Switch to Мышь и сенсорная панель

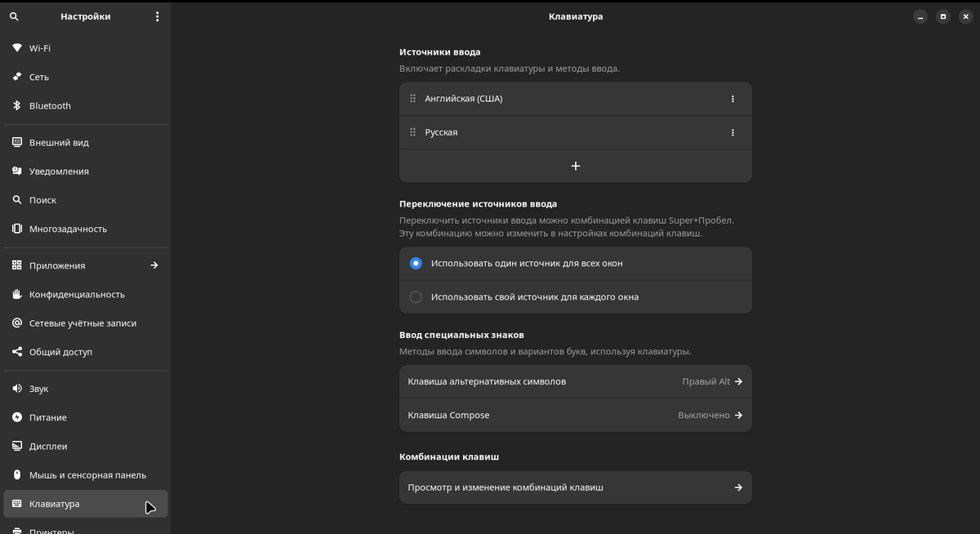click(x=87, y=475)
